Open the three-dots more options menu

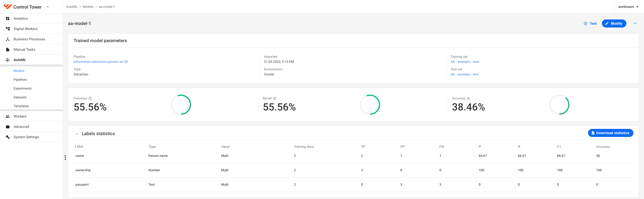tap(635, 23)
